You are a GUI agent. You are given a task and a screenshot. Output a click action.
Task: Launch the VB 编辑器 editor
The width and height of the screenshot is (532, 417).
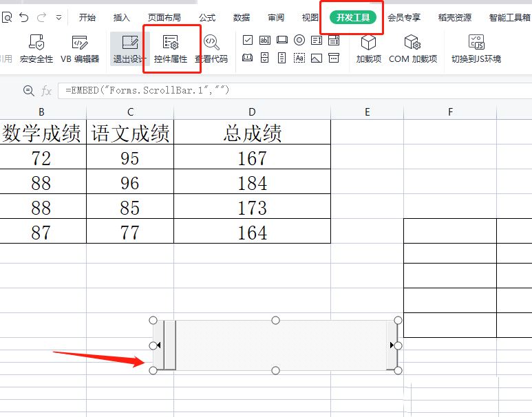pyautogui.click(x=80, y=49)
